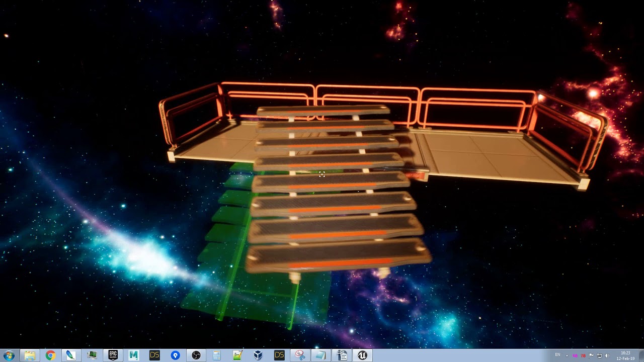Click the magenta tray number indicator

pos(575,355)
